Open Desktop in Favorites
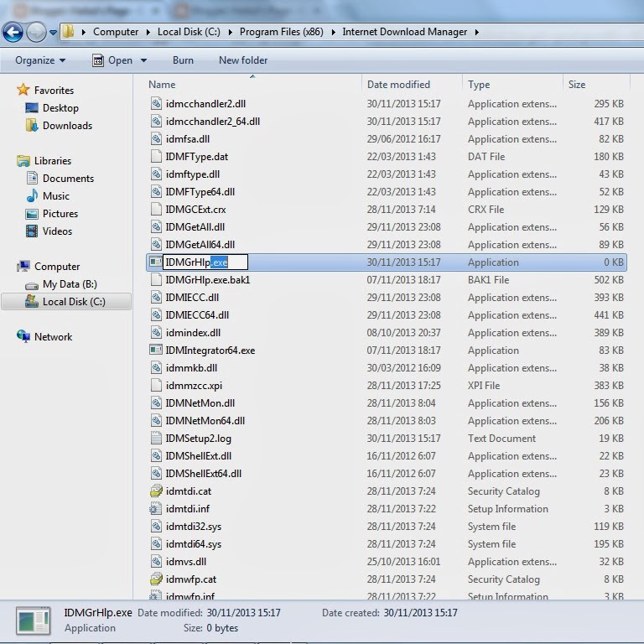The height and width of the screenshot is (644, 644). (x=60, y=107)
